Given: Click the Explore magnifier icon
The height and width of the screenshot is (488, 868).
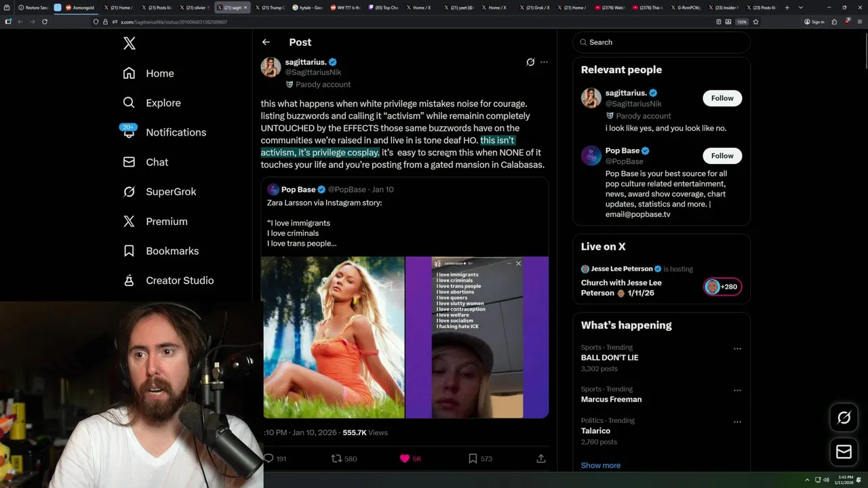Looking at the screenshot, I should pyautogui.click(x=129, y=103).
